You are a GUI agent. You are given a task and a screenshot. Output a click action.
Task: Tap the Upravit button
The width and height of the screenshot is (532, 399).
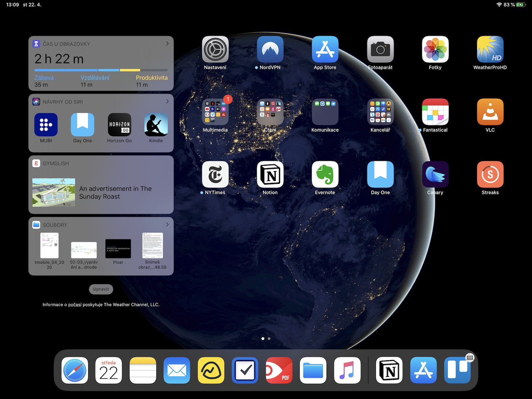101,289
